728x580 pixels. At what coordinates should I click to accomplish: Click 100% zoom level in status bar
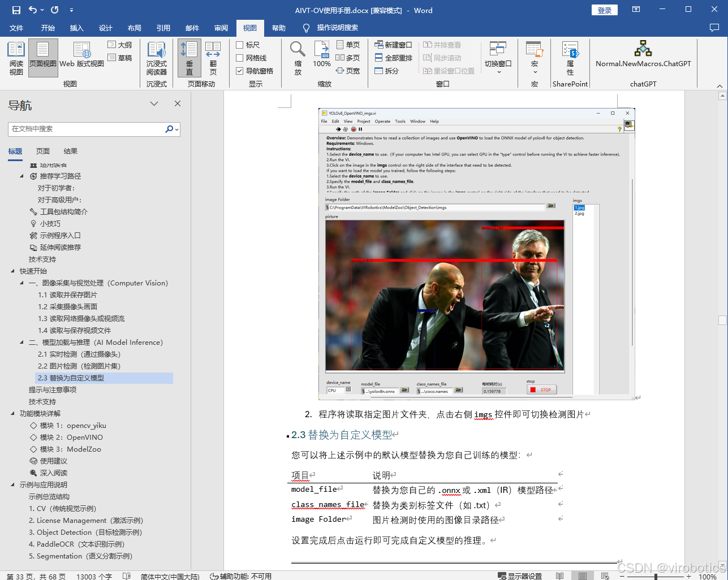point(708,577)
